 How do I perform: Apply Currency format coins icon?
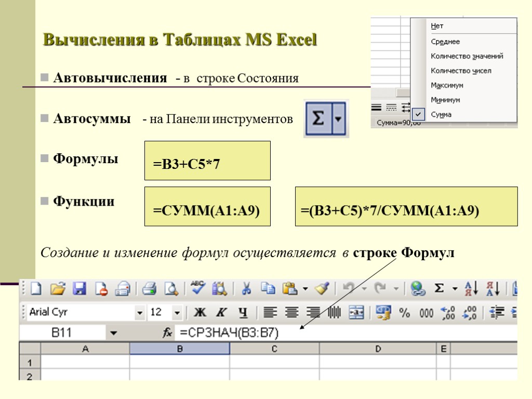pos(383,312)
